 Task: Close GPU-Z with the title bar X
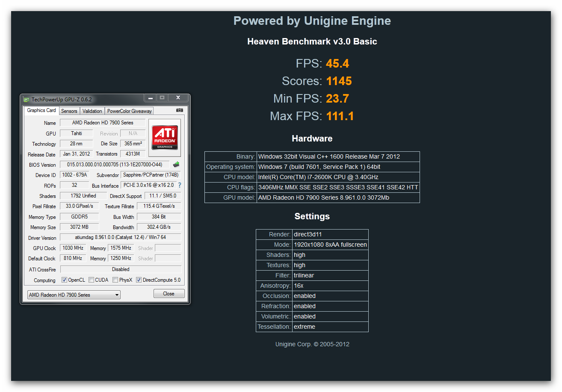click(x=178, y=98)
